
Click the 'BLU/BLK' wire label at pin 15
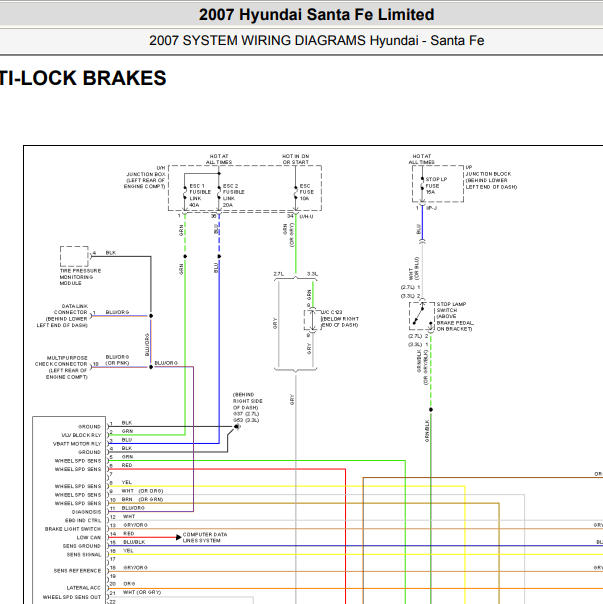134,542
